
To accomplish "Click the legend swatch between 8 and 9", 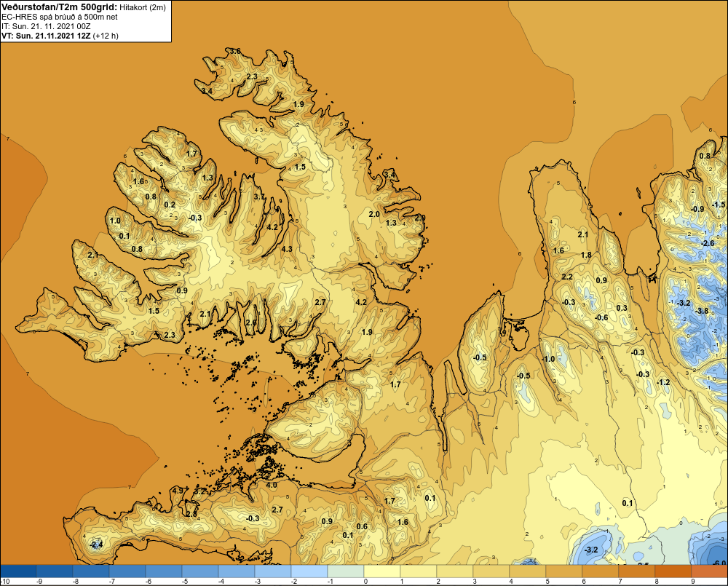I will 673,571.
